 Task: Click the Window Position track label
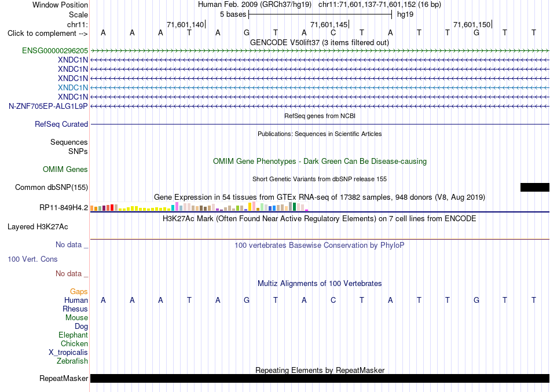click(60, 5)
